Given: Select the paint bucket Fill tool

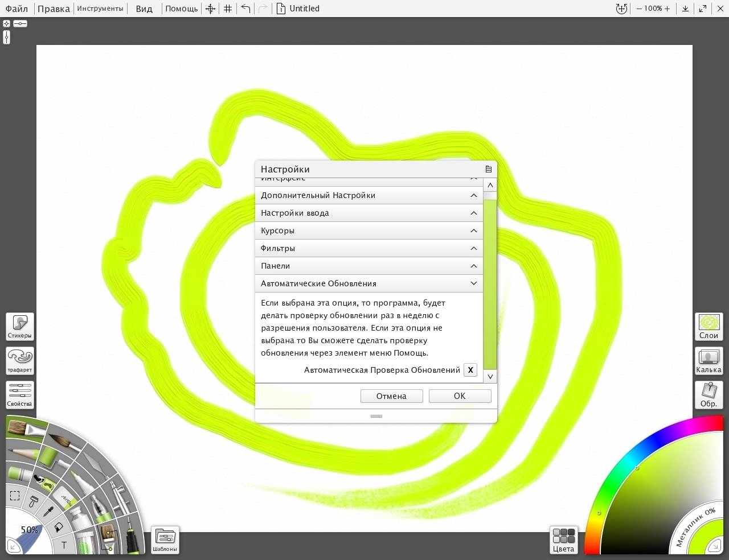Looking at the screenshot, I should click(59, 527).
